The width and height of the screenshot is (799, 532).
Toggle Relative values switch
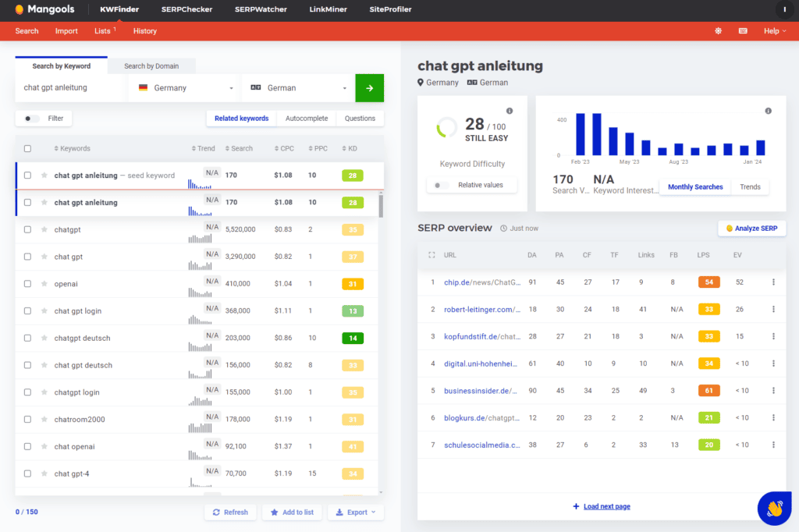pyautogui.click(x=442, y=185)
